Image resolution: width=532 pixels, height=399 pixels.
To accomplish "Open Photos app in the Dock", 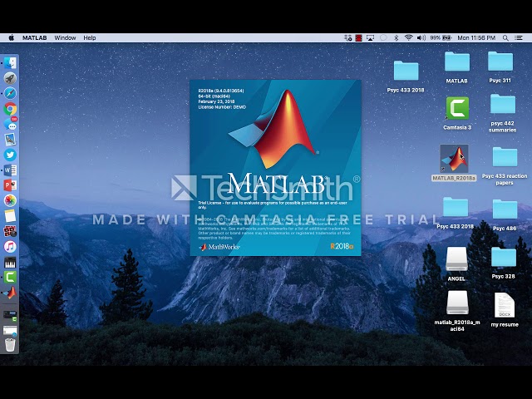I will (x=10, y=200).
